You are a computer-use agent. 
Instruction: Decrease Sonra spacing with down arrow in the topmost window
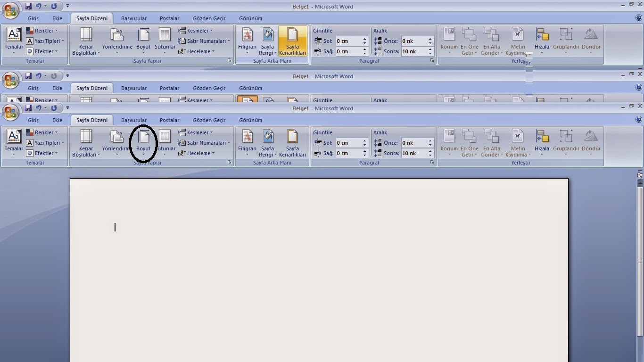click(430, 54)
